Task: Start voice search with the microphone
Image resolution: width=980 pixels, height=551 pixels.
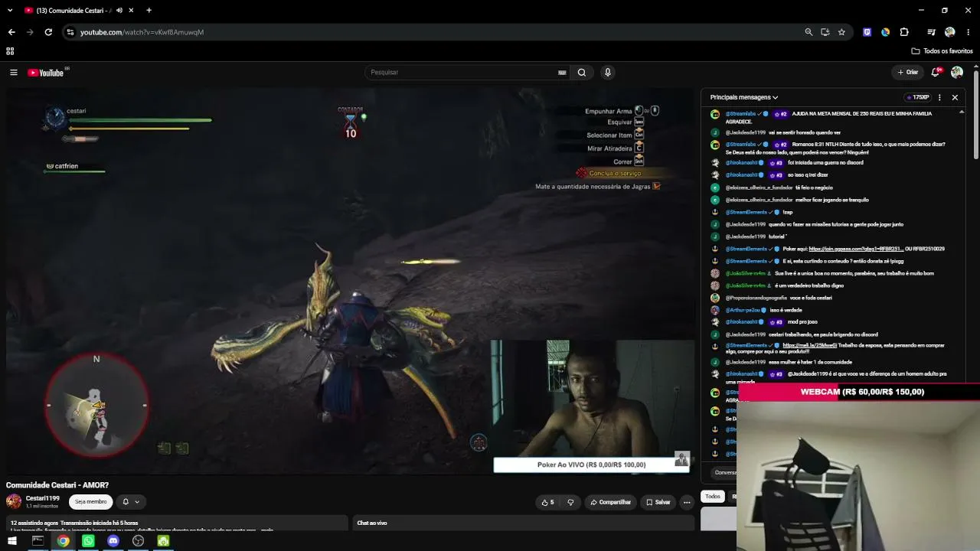Action: tap(608, 73)
